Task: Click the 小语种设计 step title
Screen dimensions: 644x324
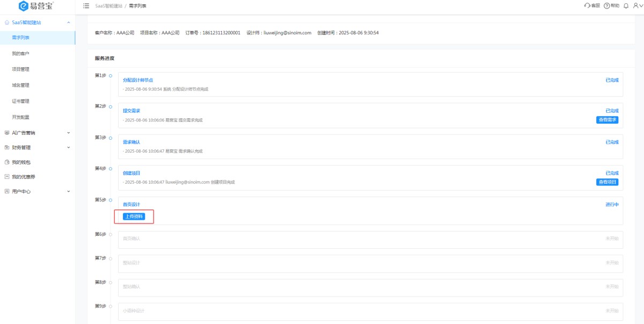Action: (x=134, y=311)
